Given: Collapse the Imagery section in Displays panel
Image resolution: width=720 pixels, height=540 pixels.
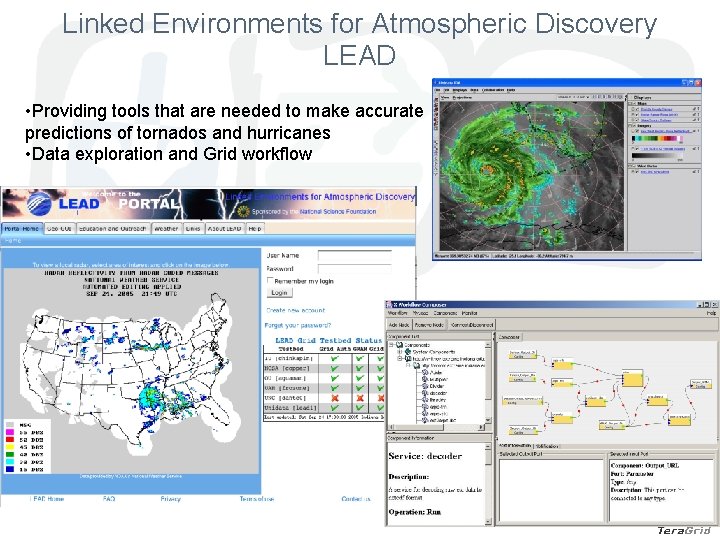Looking at the screenshot, I should [x=631, y=125].
